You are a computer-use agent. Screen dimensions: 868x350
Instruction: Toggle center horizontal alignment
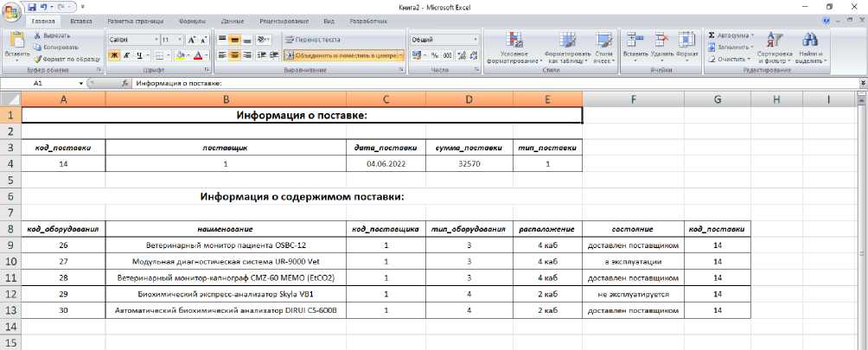(234, 55)
